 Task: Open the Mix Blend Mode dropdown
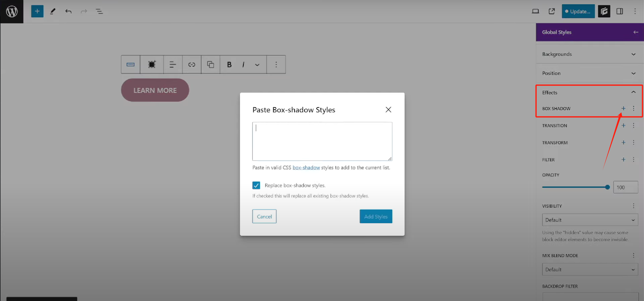click(590, 270)
